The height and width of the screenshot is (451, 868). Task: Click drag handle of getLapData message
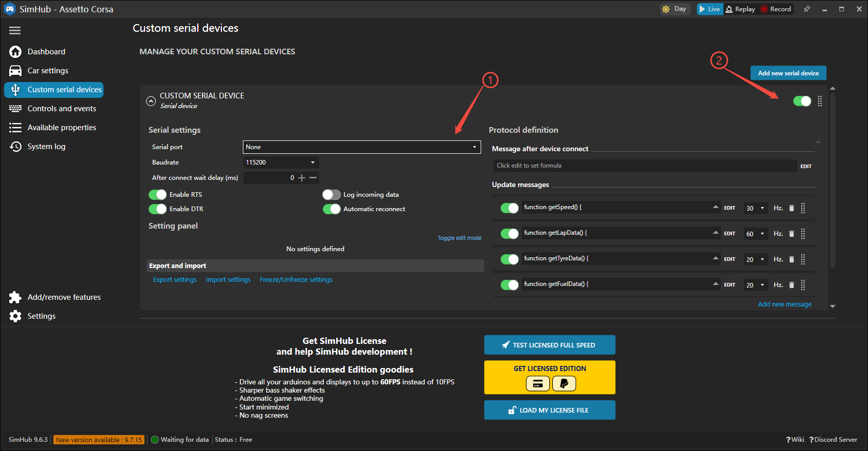click(x=803, y=234)
